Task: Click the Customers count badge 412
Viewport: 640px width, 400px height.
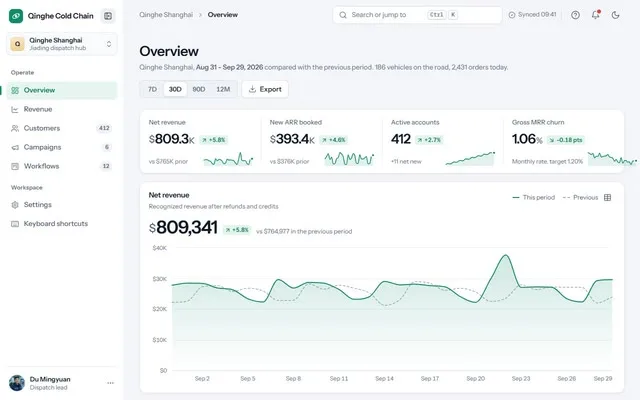Action: [104, 128]
